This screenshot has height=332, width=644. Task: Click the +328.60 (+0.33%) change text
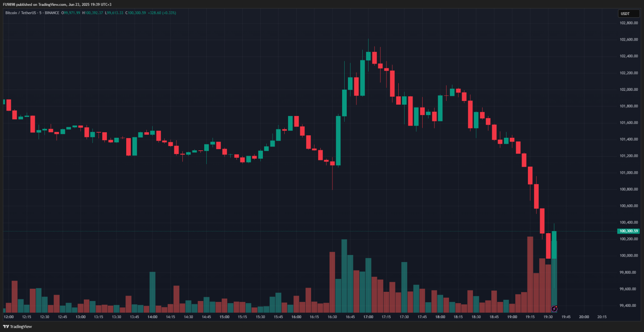pyautogui.click(x=162, y=13)
